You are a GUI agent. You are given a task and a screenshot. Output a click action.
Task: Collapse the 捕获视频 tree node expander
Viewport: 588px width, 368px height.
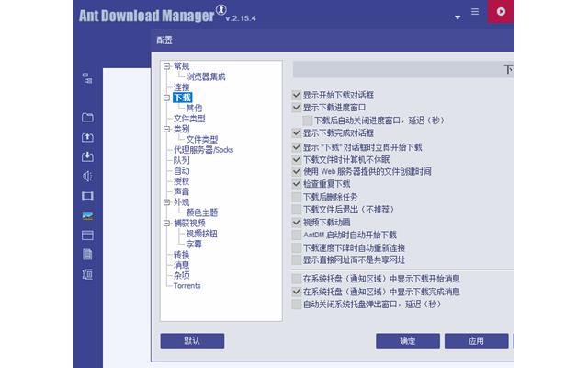(167, 224)
